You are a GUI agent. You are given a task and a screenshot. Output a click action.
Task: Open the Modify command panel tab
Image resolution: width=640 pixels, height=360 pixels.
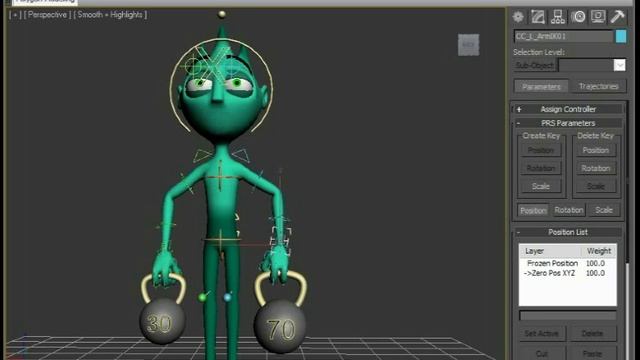pos(538,17)
